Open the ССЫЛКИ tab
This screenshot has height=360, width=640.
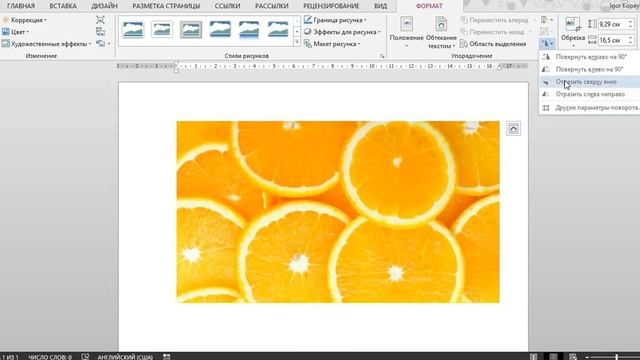pos(227,6)
